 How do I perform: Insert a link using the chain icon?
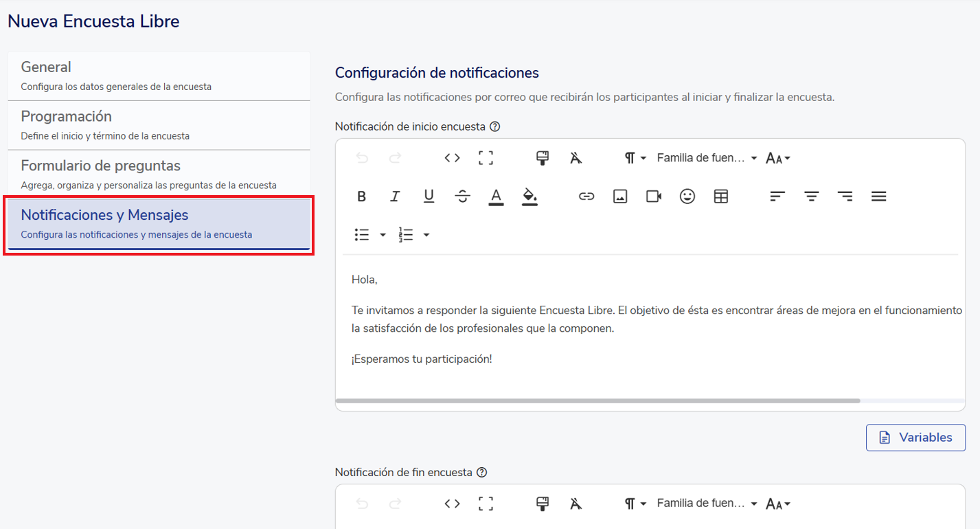point(586,197)
